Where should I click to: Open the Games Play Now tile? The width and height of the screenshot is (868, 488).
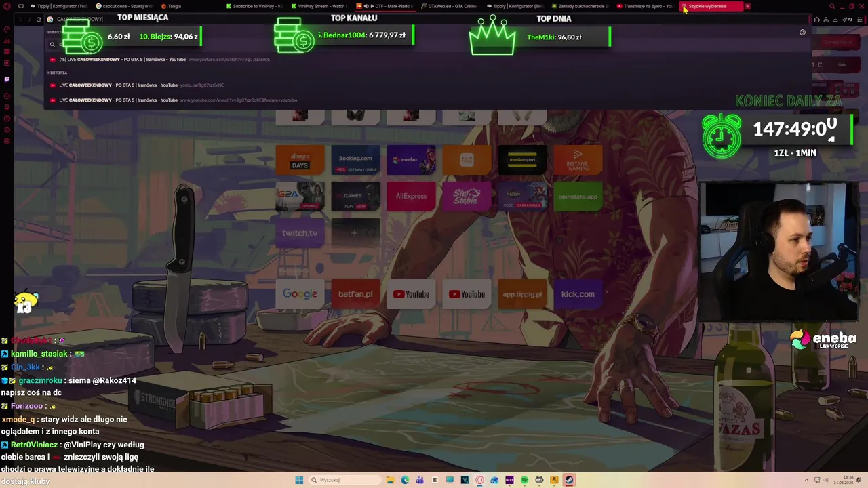pos(355,197)
